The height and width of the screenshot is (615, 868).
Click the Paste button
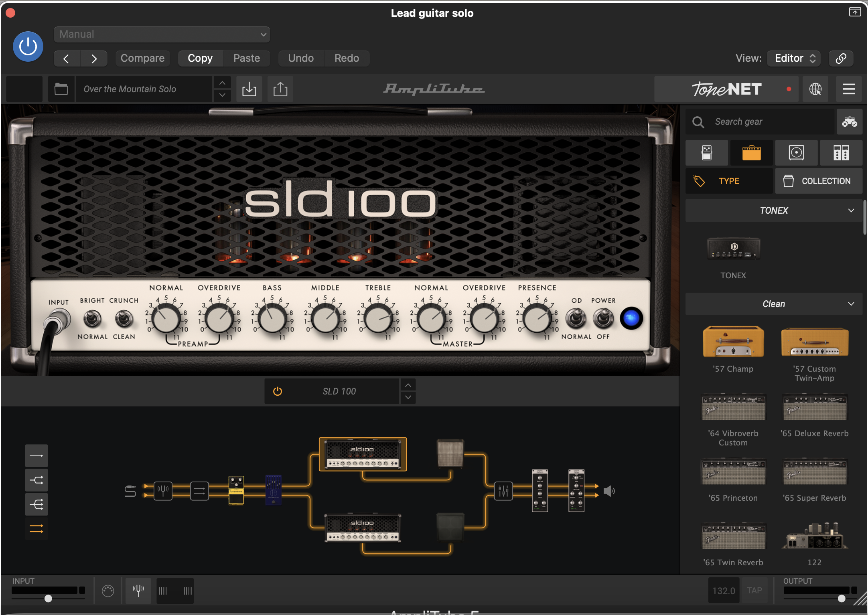247,59
